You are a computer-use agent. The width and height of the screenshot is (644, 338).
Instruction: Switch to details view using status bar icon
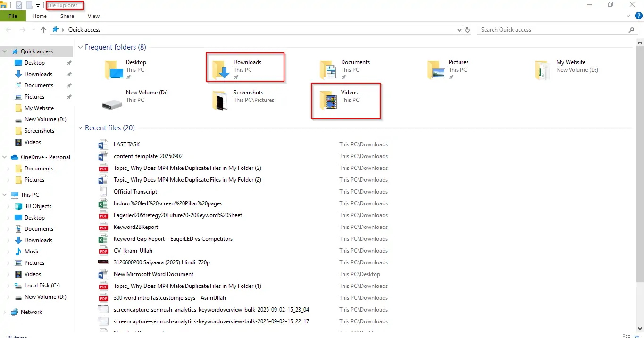pyautogui.click(x=627, y=335)
